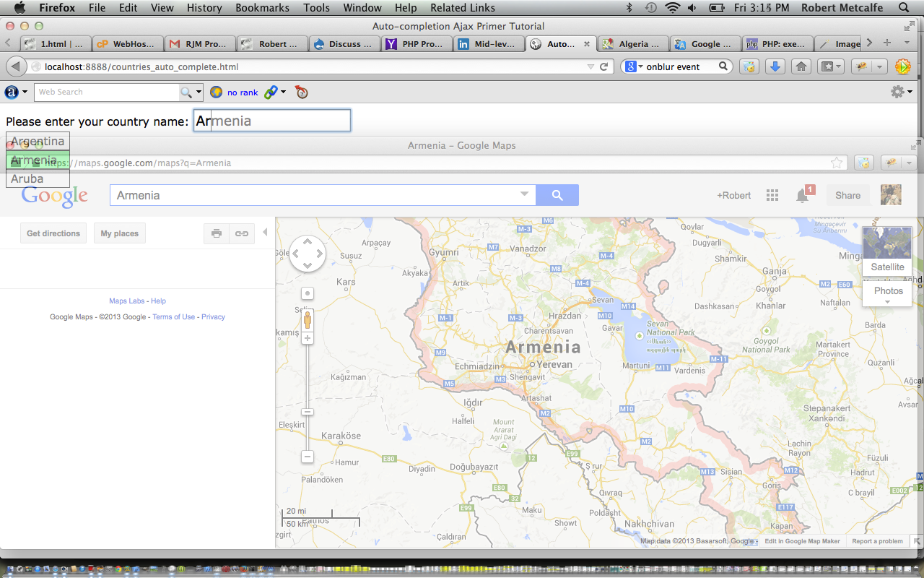Select Argentina from the suggestions
The width and height of the screenshot is (924, 578).
tap(38, 141)
